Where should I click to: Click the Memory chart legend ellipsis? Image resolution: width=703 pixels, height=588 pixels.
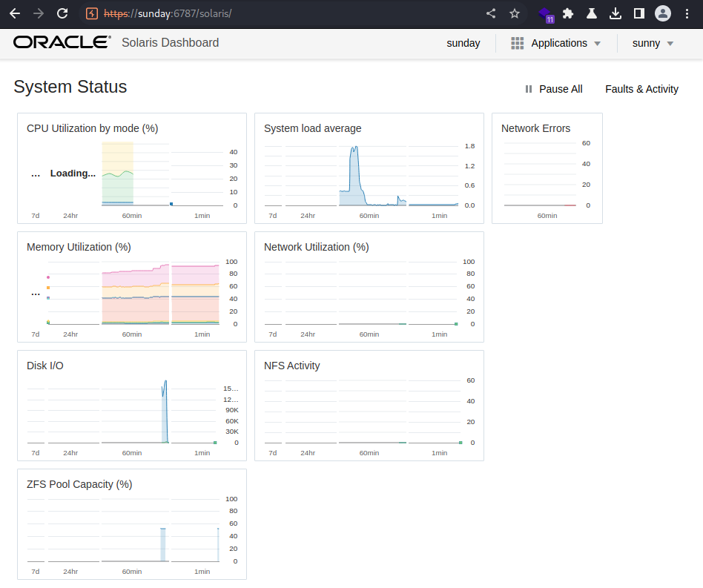(x=36, y=294)
